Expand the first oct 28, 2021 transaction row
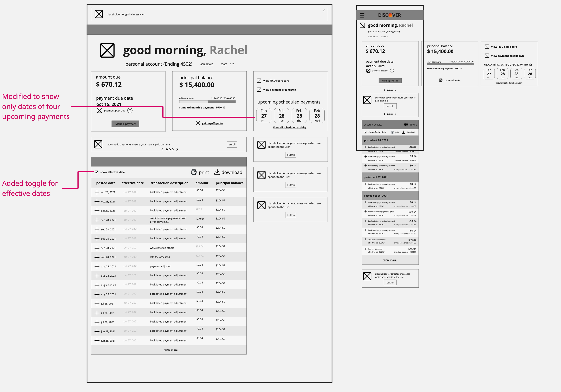 coord(97,192)
